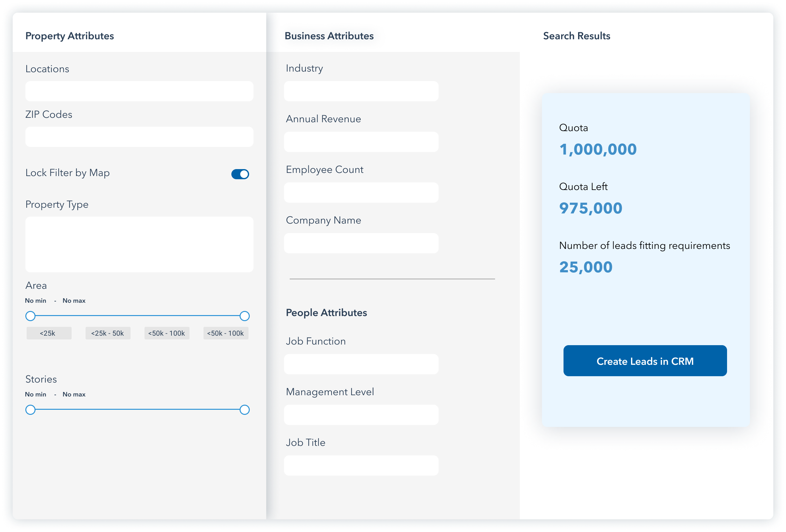Click the Job Title input field
Image resolution: width=786 pixels, height=532 pixels.
[361, 465]
